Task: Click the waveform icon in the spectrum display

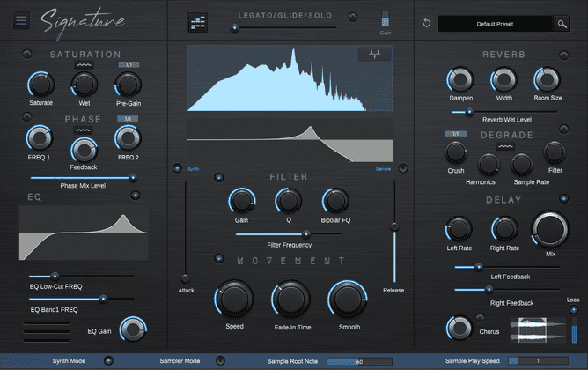Action: [373, 54]
